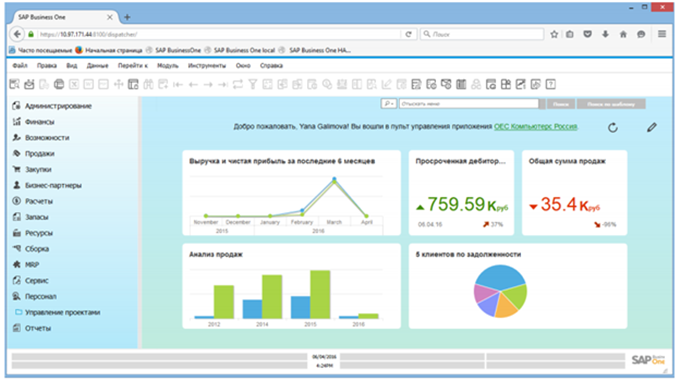Click the browser downloads arrow icon
The height and width of the screenshot is (381, 680).
coord(605,34)
